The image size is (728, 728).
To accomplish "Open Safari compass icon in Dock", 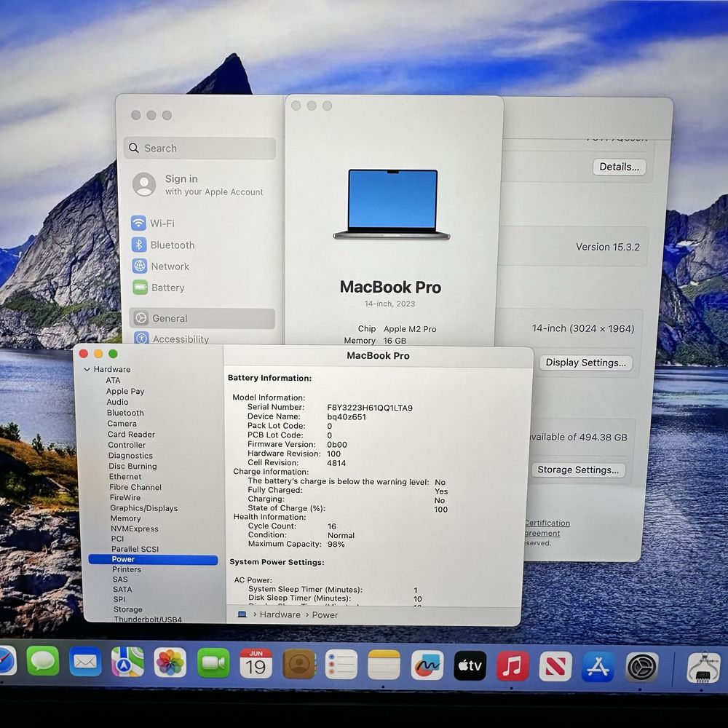I will 7,660.
